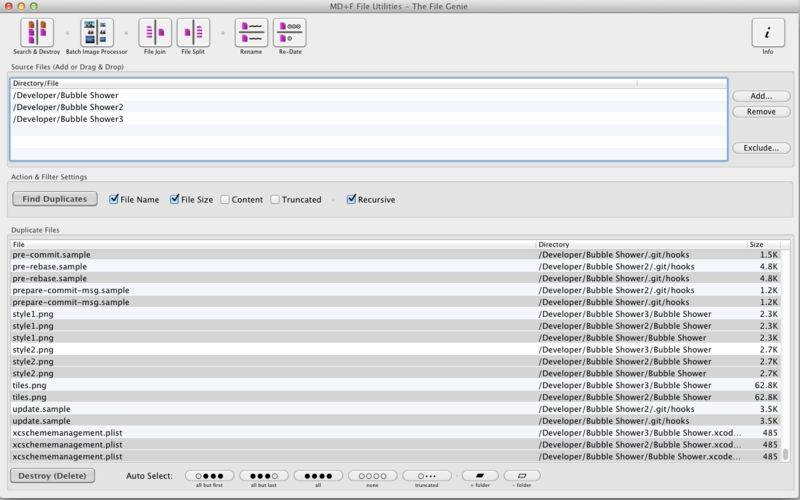Auto select none
Image resolution: width=800 pixels, height=500 pixels.
click(372, 476)
